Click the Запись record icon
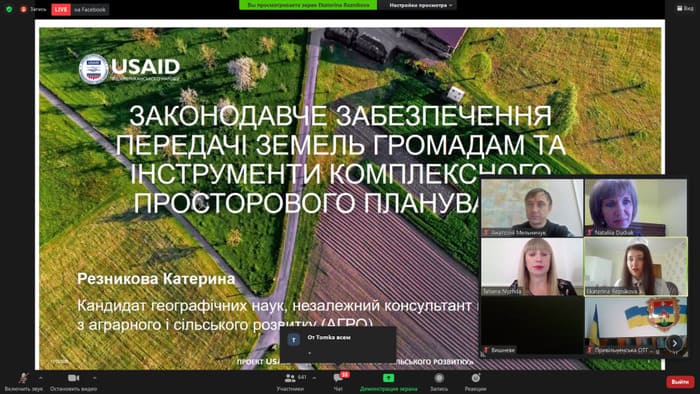Viewport: 700px width, 394px height. point(439,382)
